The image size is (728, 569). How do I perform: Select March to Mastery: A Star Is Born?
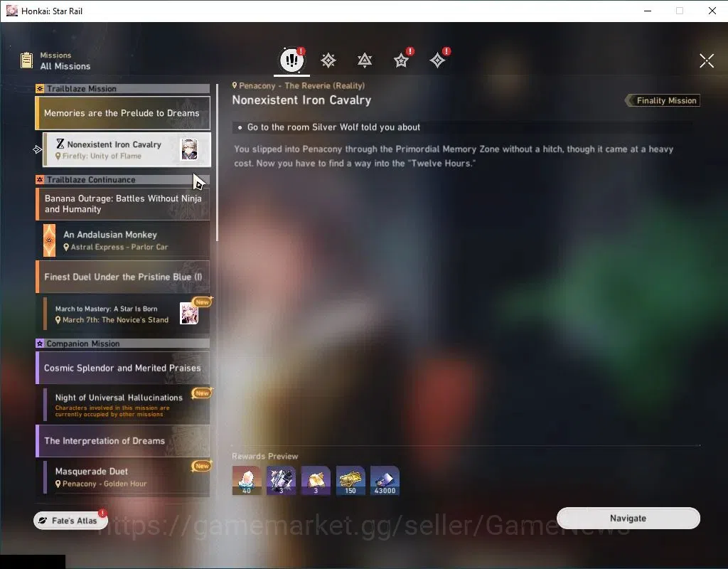127,314
